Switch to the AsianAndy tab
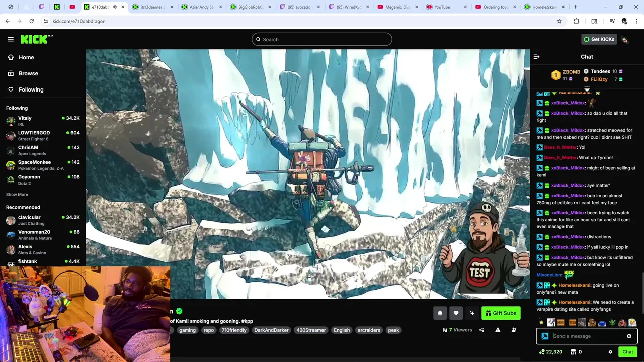Image resolution: width=644 pixels, height=362 pixels. tap(201, 7)
